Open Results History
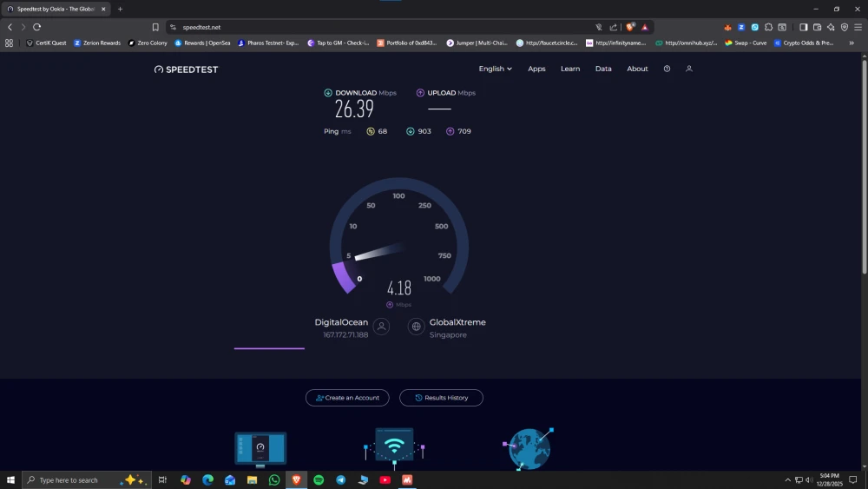This screenshot has width=868, height=489. [441, 398]
